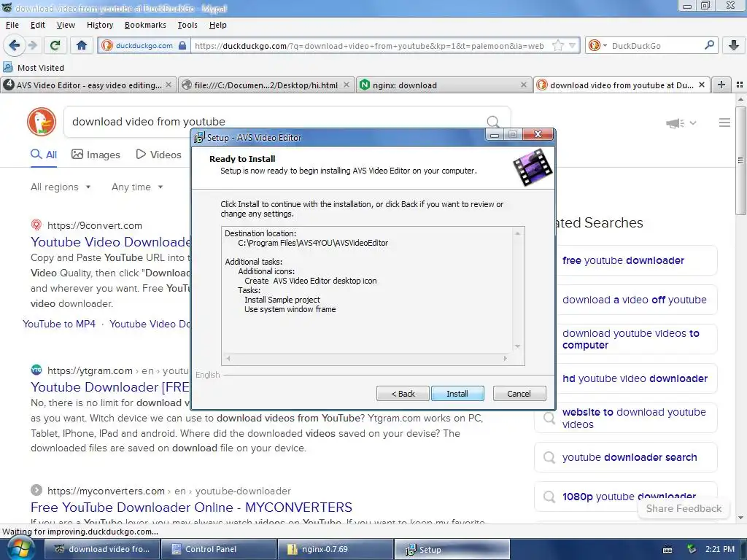Click the Back button in setup wizard
This screenshot has height=560, width=747.
403,394
